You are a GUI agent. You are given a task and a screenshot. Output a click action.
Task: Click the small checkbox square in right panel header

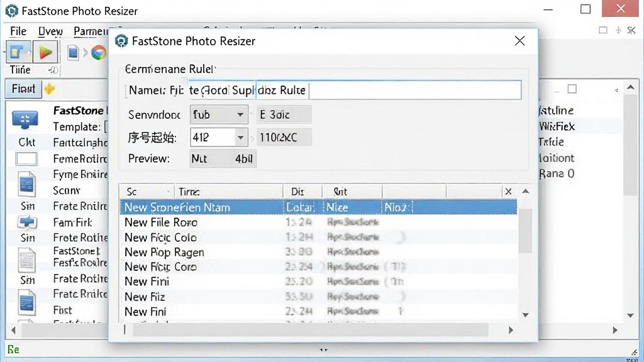click(572, 89)
